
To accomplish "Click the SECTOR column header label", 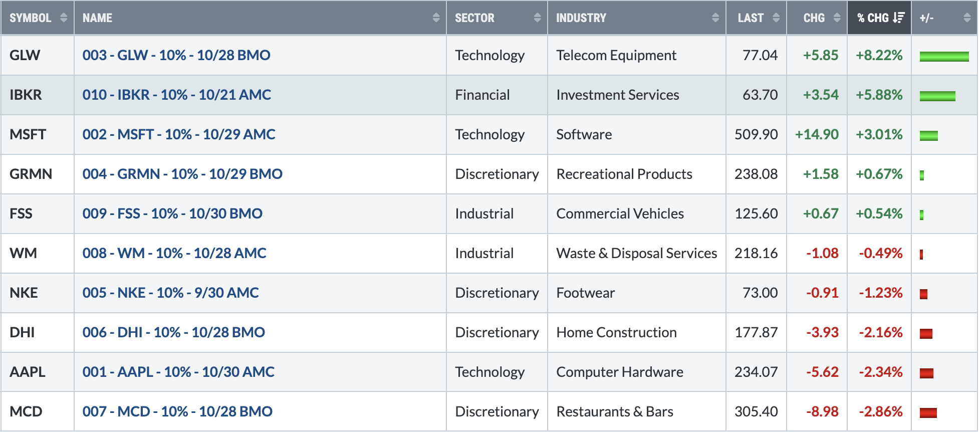I will (x=474, y=18).
